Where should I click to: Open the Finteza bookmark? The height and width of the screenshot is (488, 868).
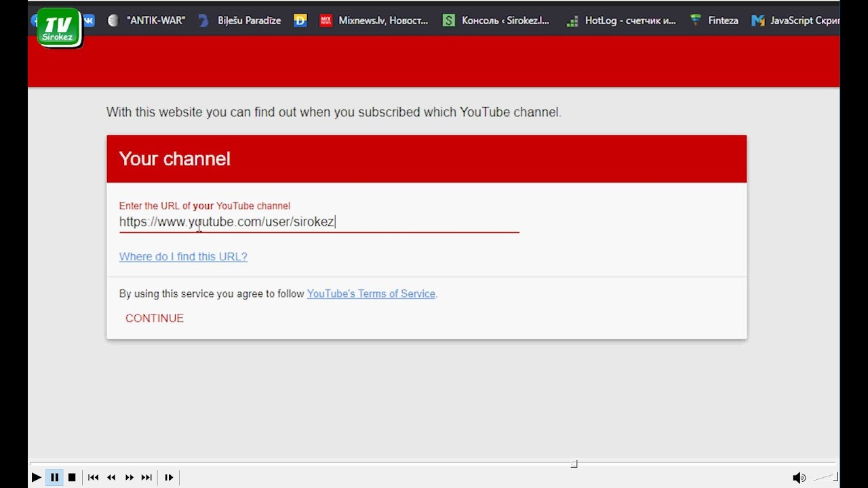click(x=714, y=20)
